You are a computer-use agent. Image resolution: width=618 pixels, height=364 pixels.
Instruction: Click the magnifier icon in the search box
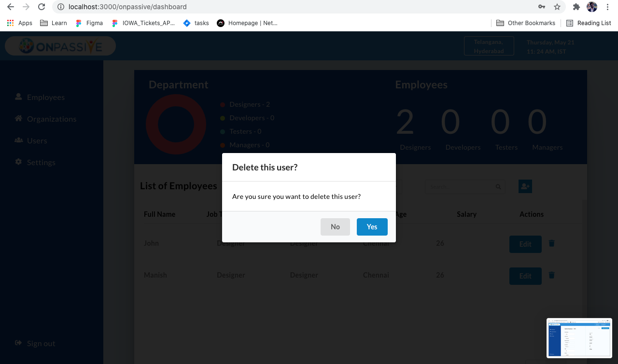498,186
